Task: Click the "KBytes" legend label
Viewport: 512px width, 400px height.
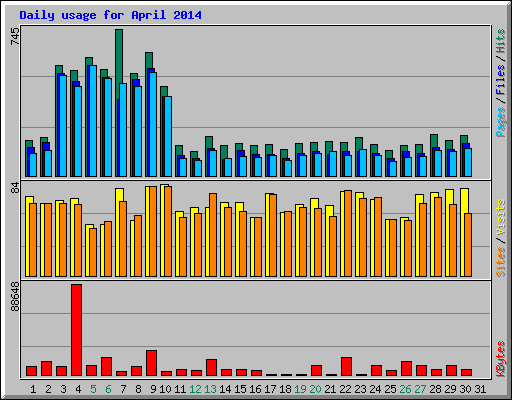Action: click(501, 359)
